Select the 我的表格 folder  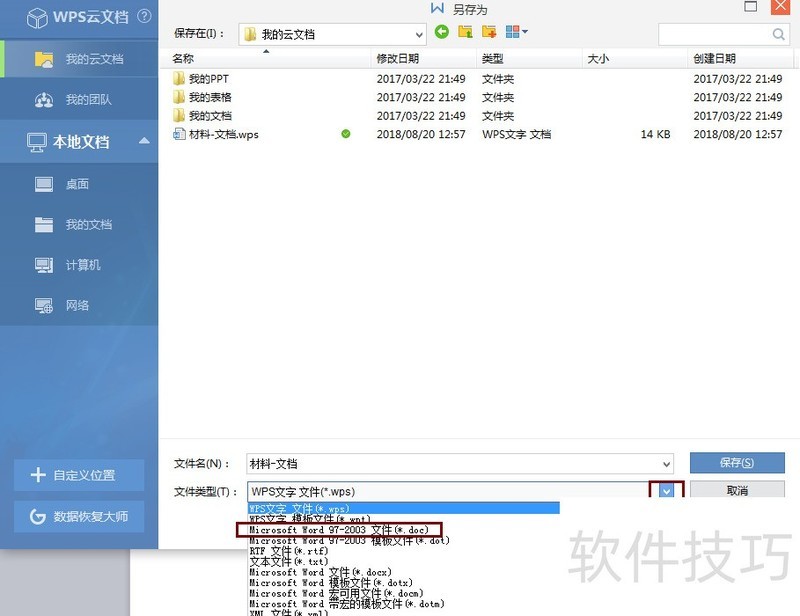coord(210,97)
